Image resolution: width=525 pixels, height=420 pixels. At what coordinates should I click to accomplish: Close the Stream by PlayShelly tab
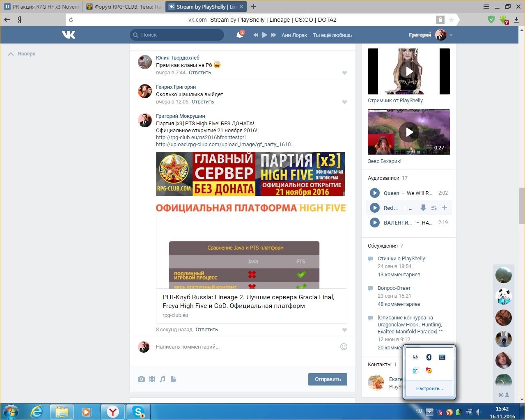click(x=241, y=7)
